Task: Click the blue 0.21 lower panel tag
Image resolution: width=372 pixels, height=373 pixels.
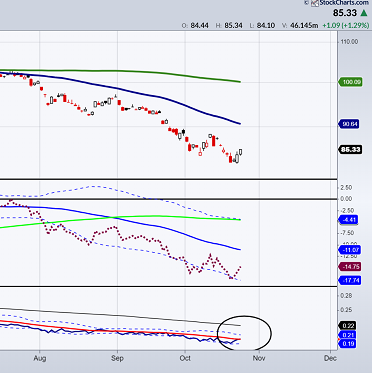Action: (x=348, y=335)
